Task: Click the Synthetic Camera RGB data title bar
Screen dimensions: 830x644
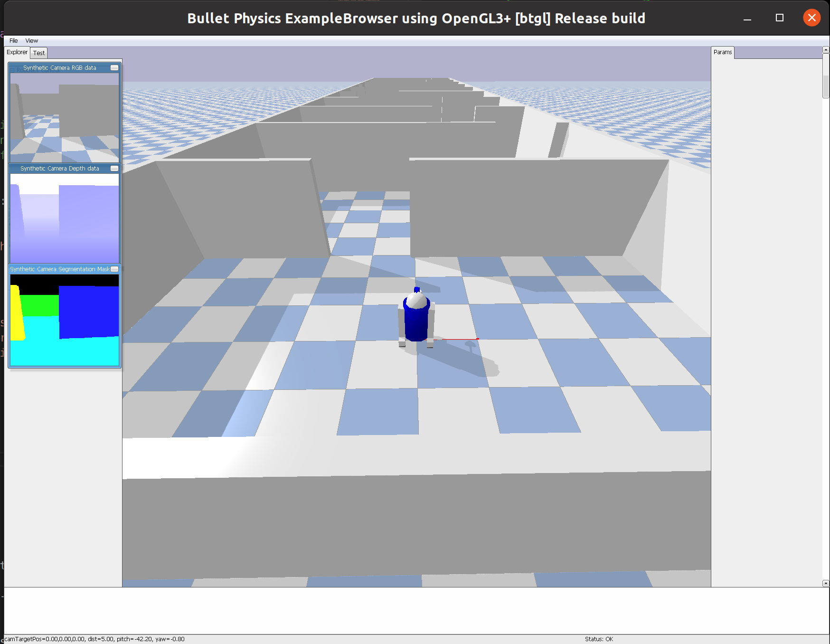Action: point(60,68)
